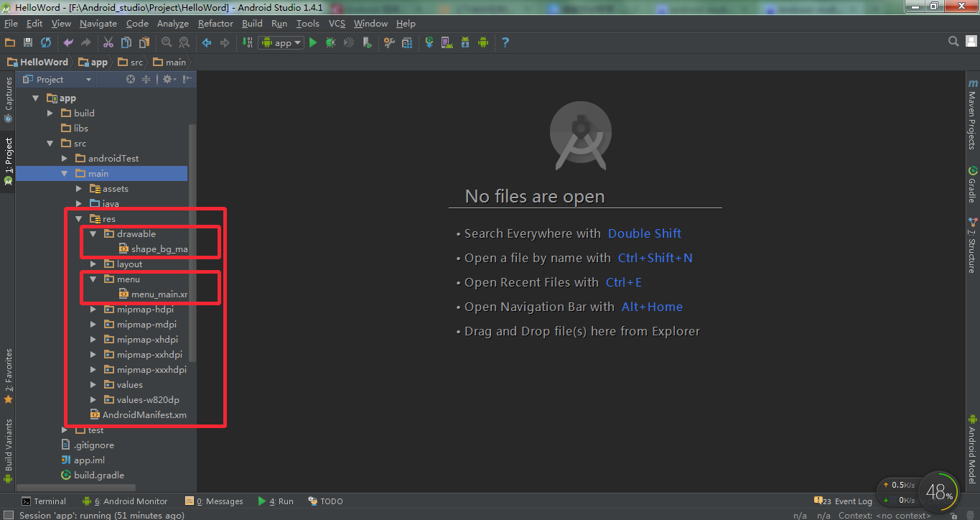Click the Synchronize refresh icon

point(46,42)
